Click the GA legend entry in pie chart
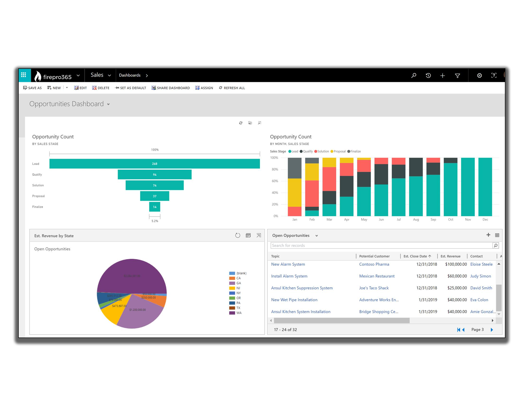The height and width of the screenshot is (411, 532). [235, 283]
